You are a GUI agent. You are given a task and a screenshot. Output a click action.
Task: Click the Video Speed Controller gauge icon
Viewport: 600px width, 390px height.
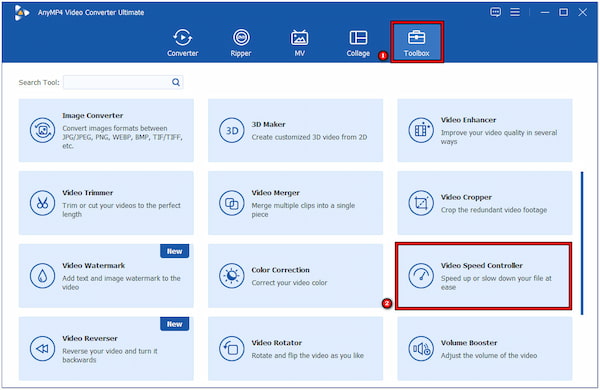[x=421, y=276]
